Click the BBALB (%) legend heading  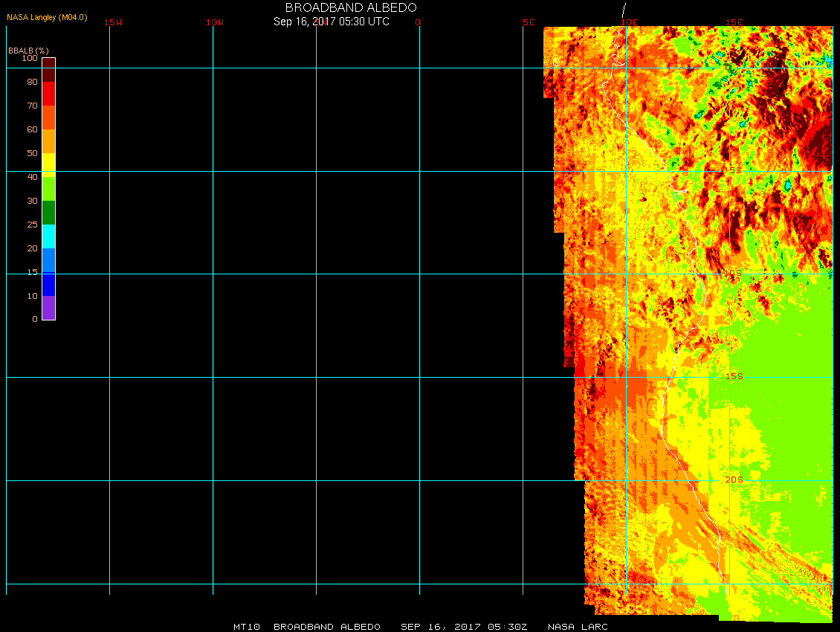pyautogui.click(x=28, y=50)
